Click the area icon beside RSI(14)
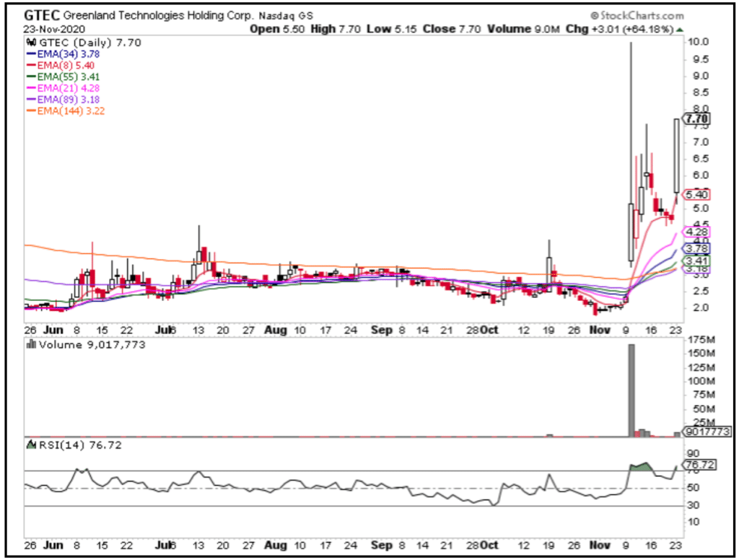Viewport: 739px width, 560px height. click(x=32, y=445)
